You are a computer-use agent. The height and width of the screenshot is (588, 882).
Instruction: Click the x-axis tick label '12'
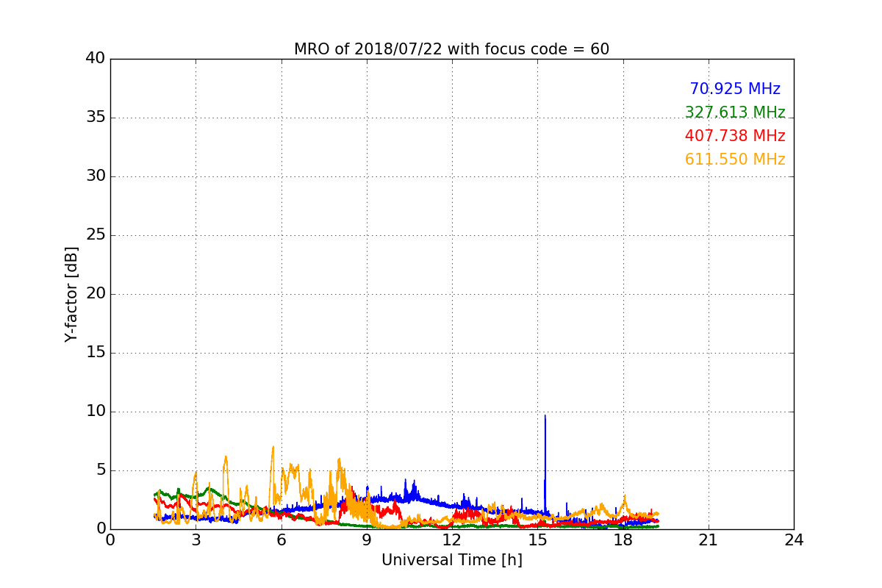point(452,540)
